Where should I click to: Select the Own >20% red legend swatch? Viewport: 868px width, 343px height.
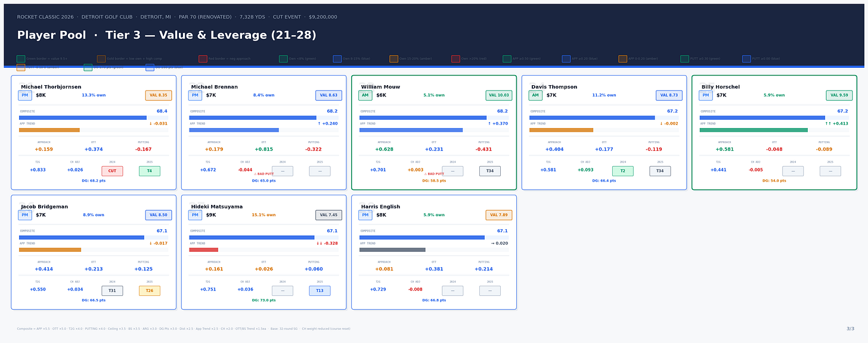[x=455, y=59]
